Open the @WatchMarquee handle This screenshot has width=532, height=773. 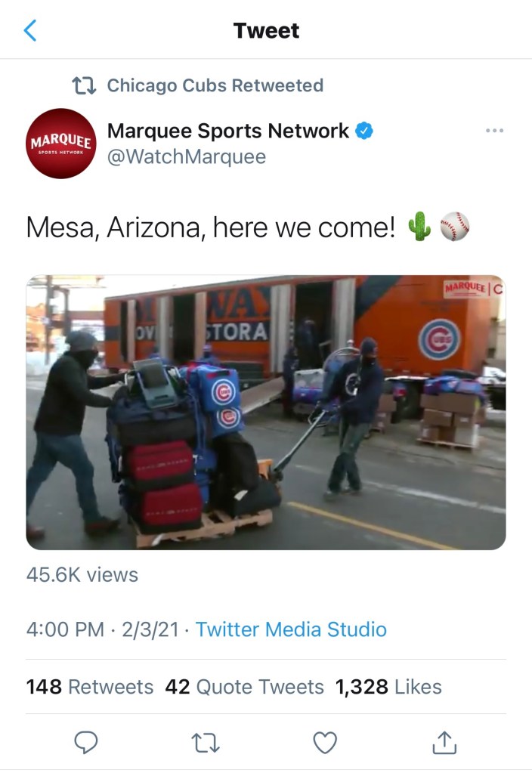[187, 156]
